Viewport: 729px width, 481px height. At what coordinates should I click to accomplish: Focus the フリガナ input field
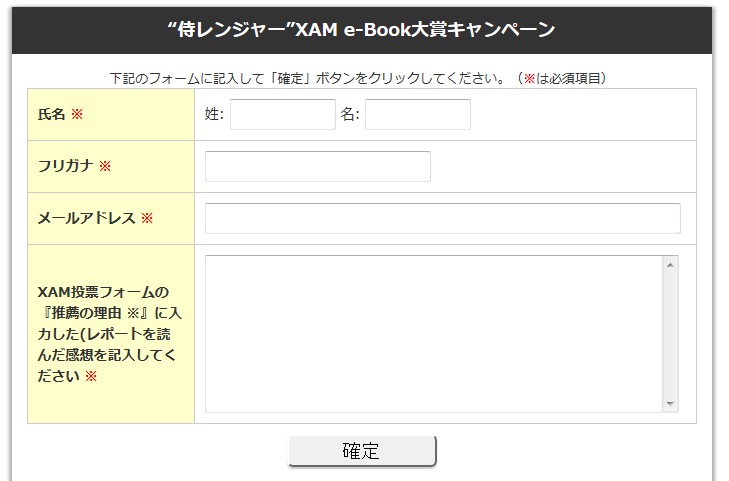tap(318, 166)
